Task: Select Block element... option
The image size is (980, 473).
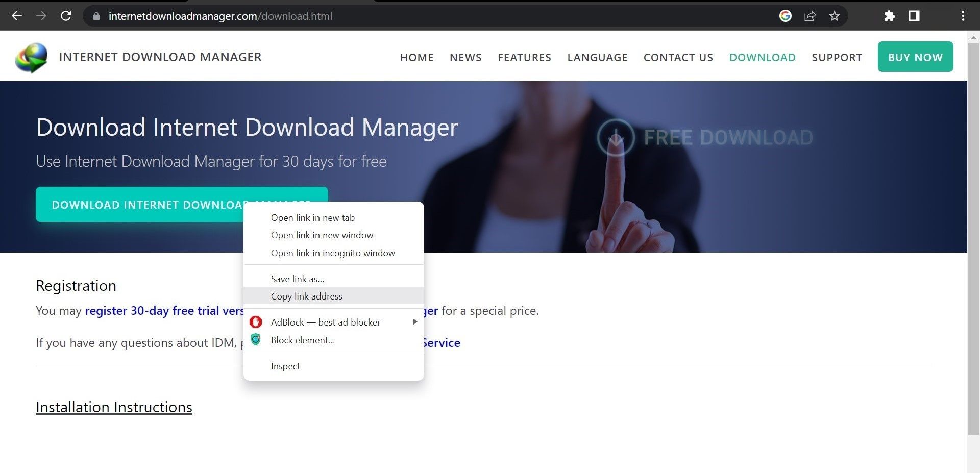Action: (334, 340)
